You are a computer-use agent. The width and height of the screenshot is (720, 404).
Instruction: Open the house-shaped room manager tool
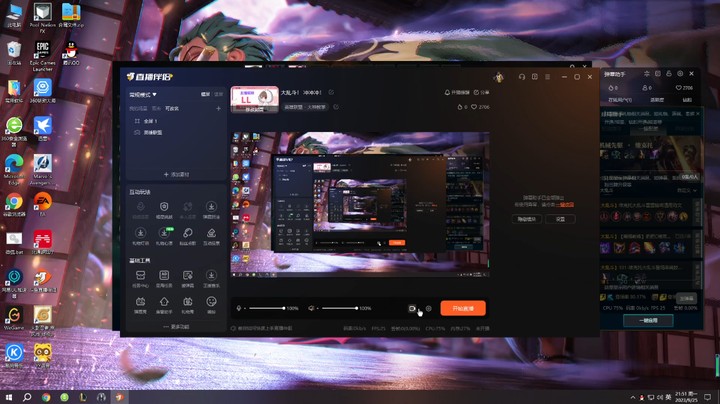(164, 304)
